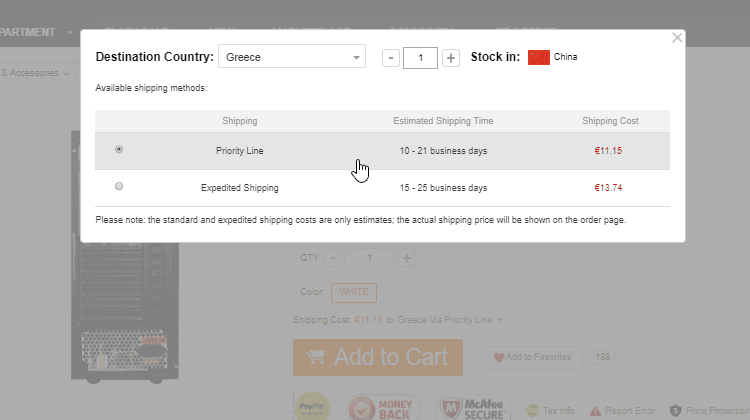This screenshot has width=750, height=420.
Task: Decrease quantity with popup minus button
Action: coord(391,58)
